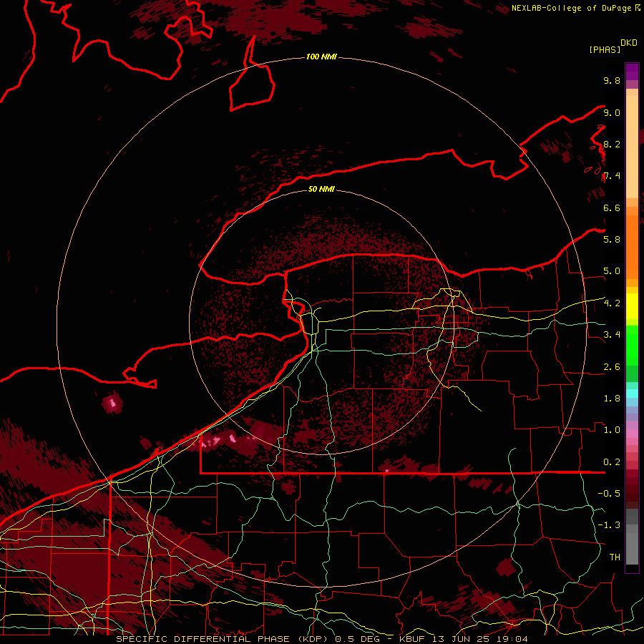Click the 8.2 value on the color scale

point(612,144)
